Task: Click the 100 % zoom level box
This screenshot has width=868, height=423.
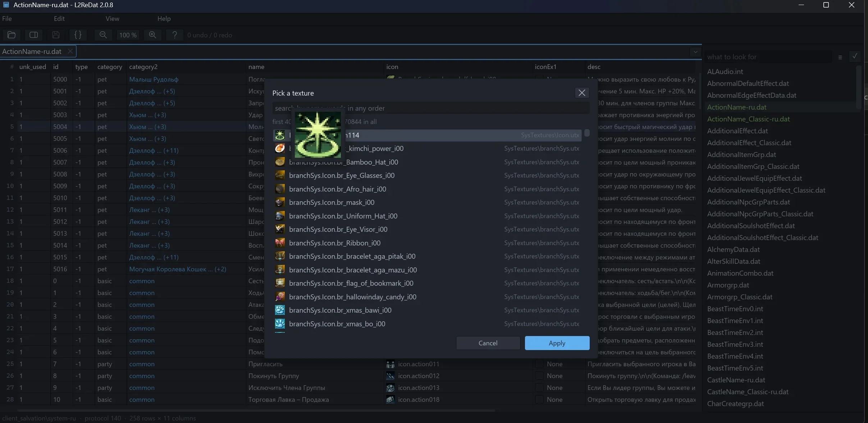Action: (x=128, y=35)
